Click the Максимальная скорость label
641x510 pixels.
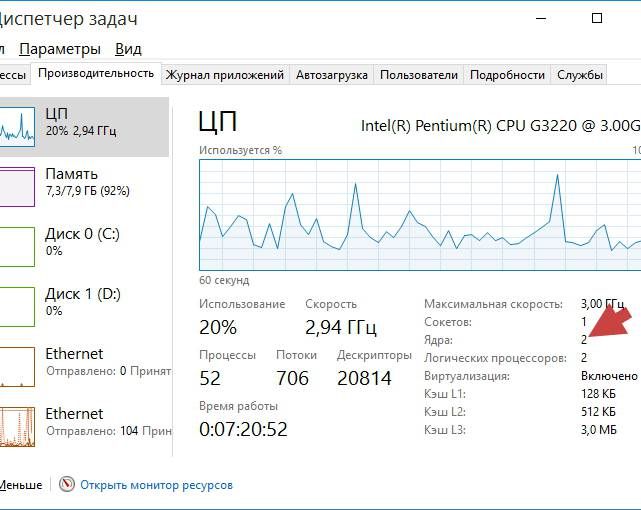pyautogui.click(x=493, y=304)
